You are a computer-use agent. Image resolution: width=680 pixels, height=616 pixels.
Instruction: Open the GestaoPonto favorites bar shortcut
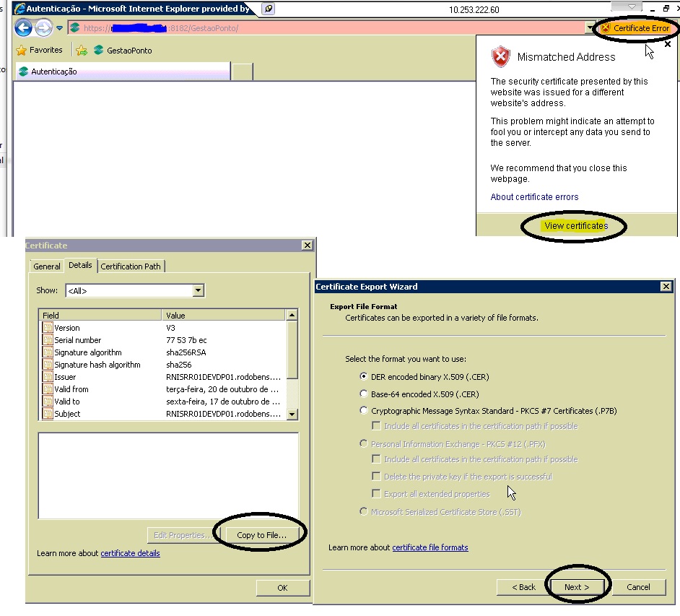[123, 51]
